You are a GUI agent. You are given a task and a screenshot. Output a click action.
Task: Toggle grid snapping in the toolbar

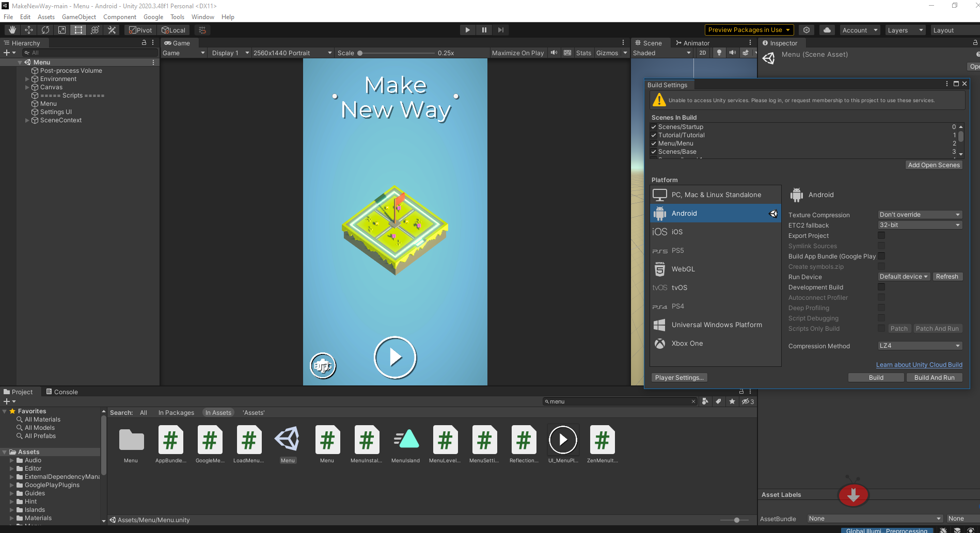202,29
